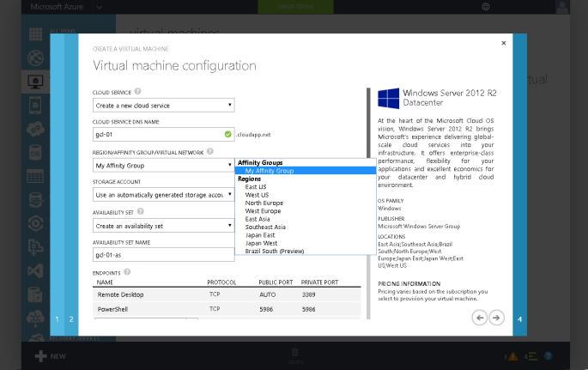
Task: Click warning notification icon in bottom bar
Action: click(512, 356)
